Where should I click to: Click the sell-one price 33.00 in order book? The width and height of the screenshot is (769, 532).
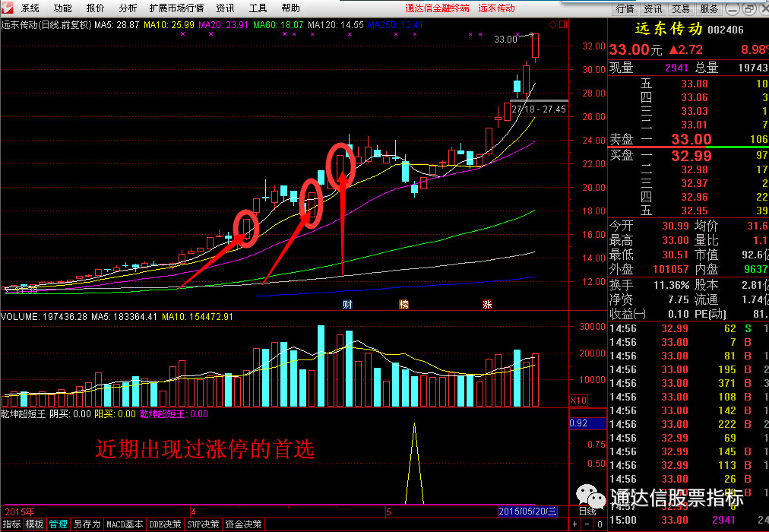pos(691,139)
